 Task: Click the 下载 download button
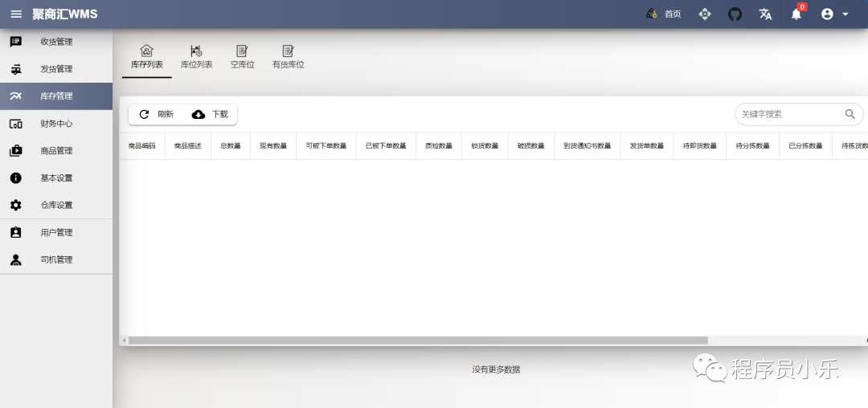(x=210, y=114)
